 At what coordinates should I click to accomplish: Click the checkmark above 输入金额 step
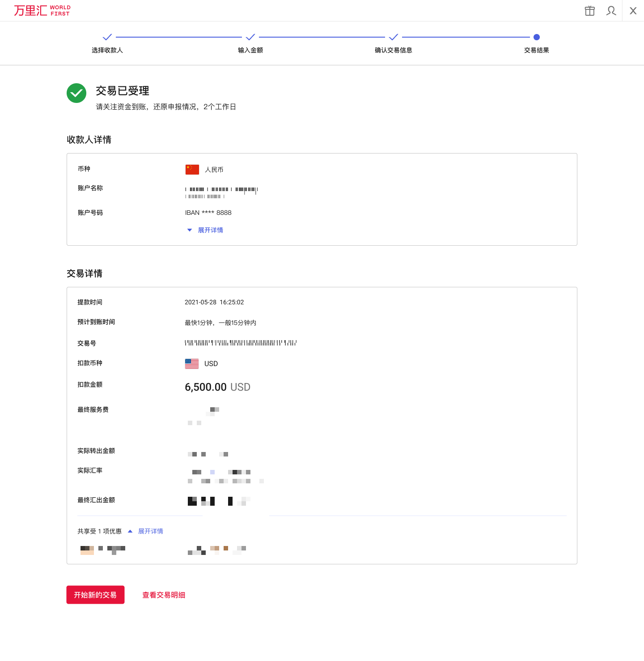[250, 37]
